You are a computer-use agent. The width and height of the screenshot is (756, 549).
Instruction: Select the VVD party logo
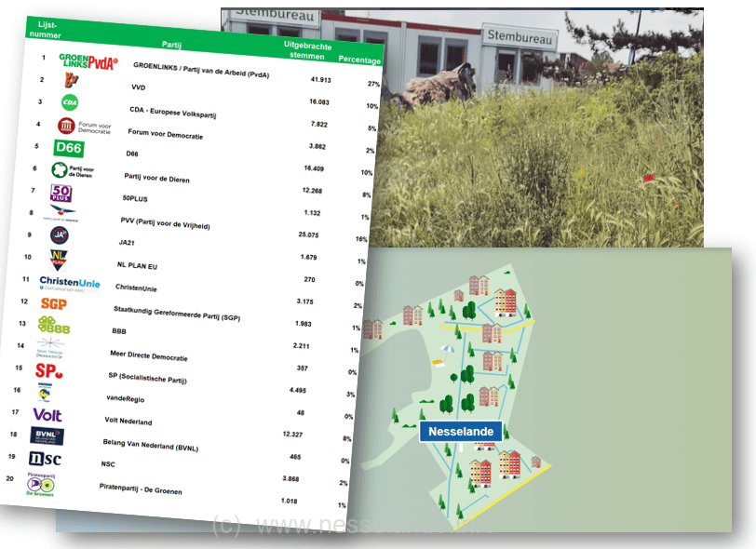[72, 79]
